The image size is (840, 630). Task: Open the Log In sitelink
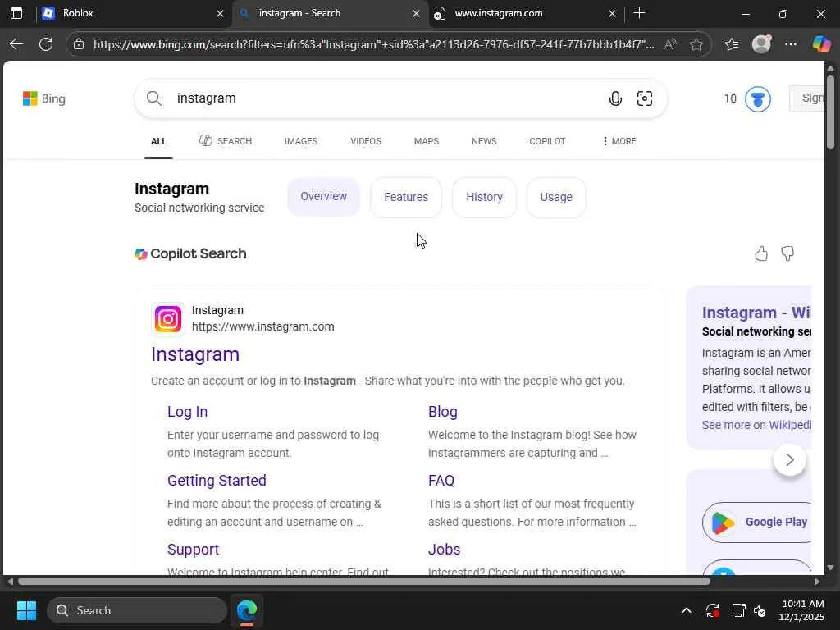point(188,412)
